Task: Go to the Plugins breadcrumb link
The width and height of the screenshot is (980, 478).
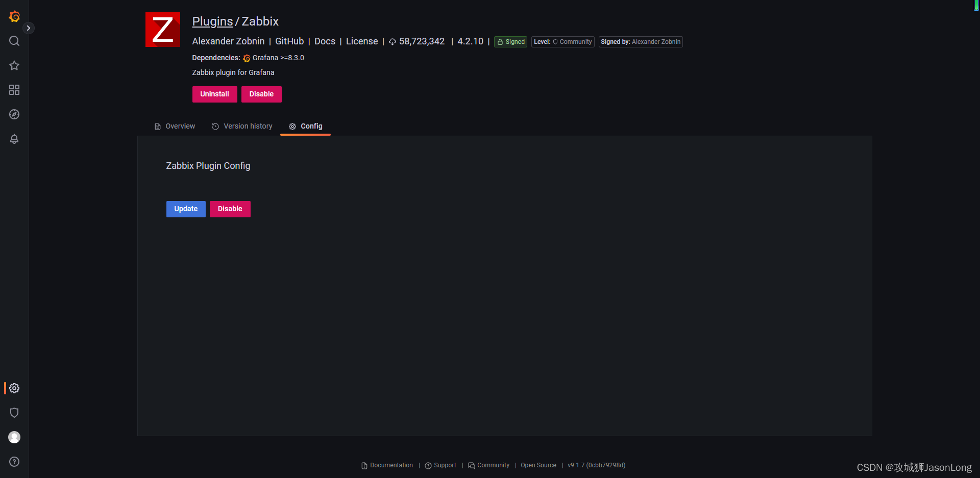Action: 212,21
